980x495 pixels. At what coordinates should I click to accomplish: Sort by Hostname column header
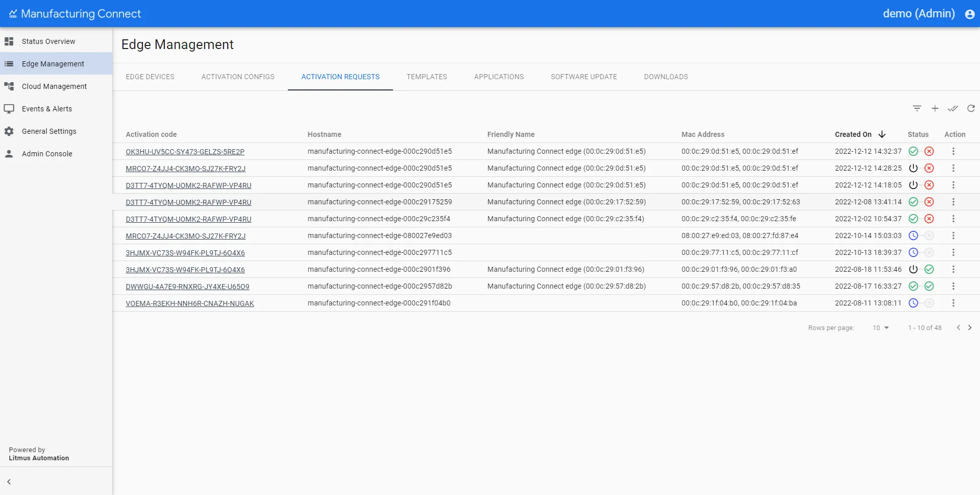click(x=324, y=134)
